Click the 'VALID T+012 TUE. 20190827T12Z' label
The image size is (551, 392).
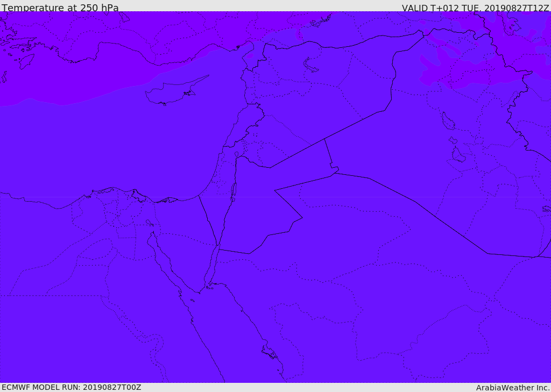475,8
